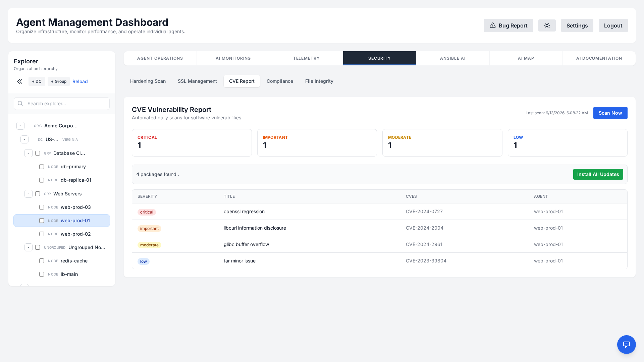This screenshot has height=362, width=644.
Task: Click libcurl information disclosure row title
Action: click(255, 228)
